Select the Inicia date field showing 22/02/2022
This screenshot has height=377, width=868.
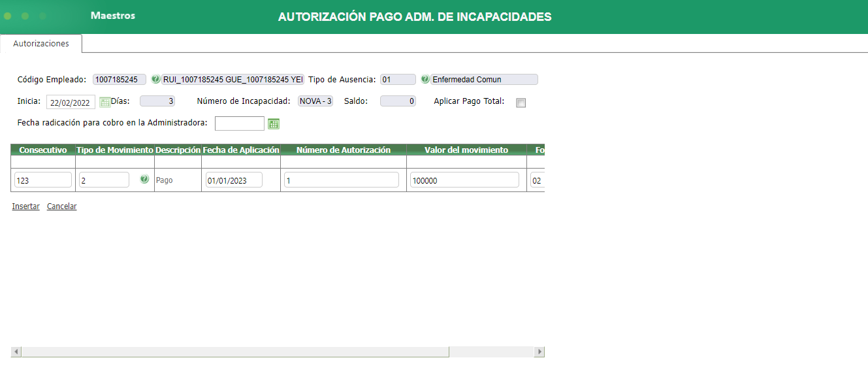pos(70,101)
